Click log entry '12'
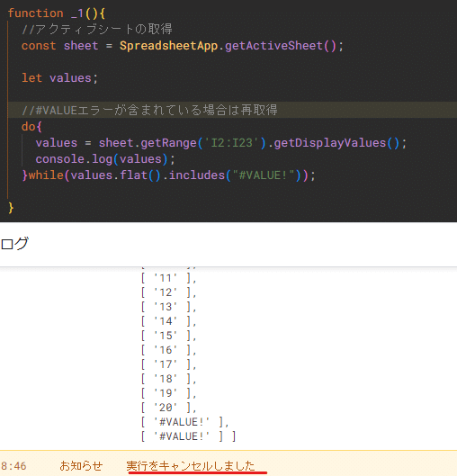This screenshot has height=476, width=457. pyautogui.click(x=168, y=292)
